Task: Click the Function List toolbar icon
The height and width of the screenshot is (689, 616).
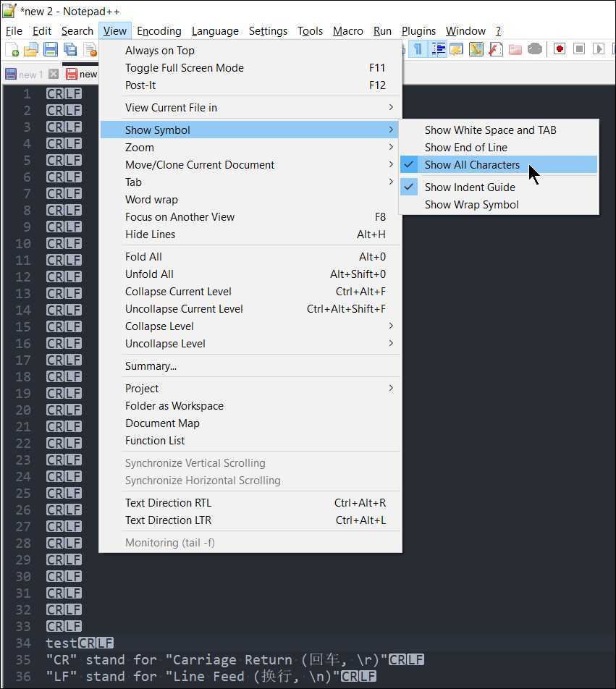Action: 496,49
